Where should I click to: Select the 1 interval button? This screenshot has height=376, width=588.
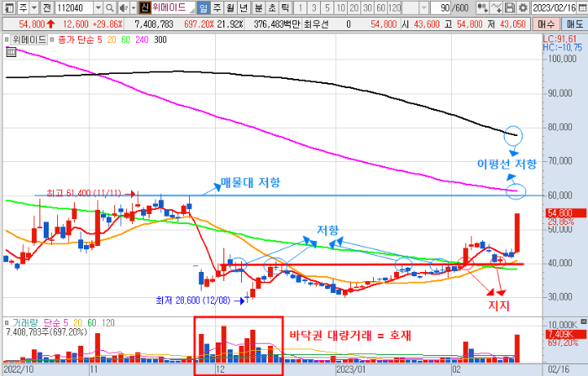pos(301,8)
